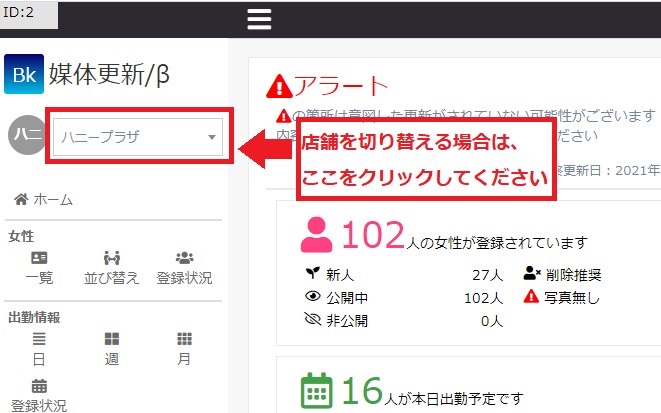Open 登録状況 under 女性 section
The height and width of the screenshot is (413, 661).
184,268
